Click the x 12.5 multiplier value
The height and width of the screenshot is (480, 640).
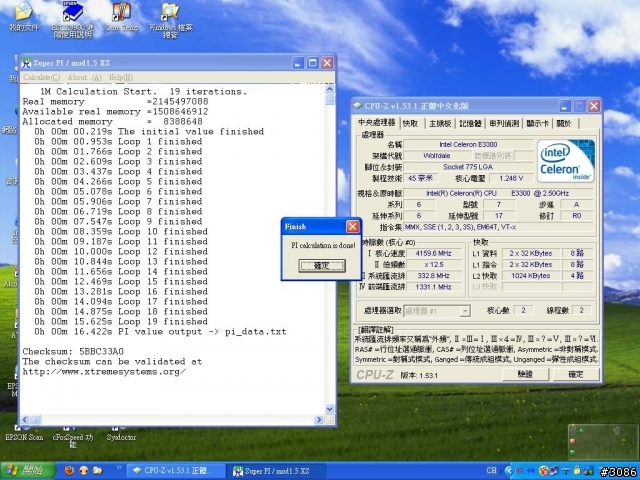(433, 264)
